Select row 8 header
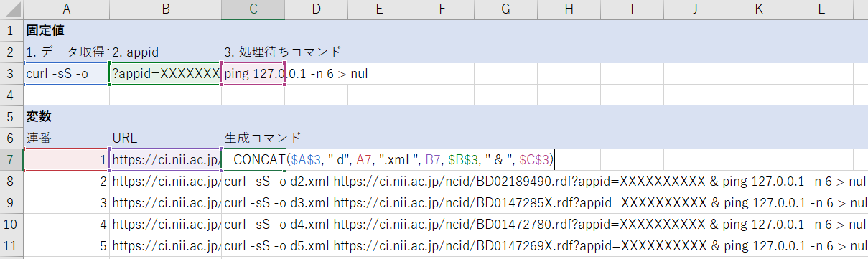The height and width of the screenshot is (259, 868). (11, 182)
